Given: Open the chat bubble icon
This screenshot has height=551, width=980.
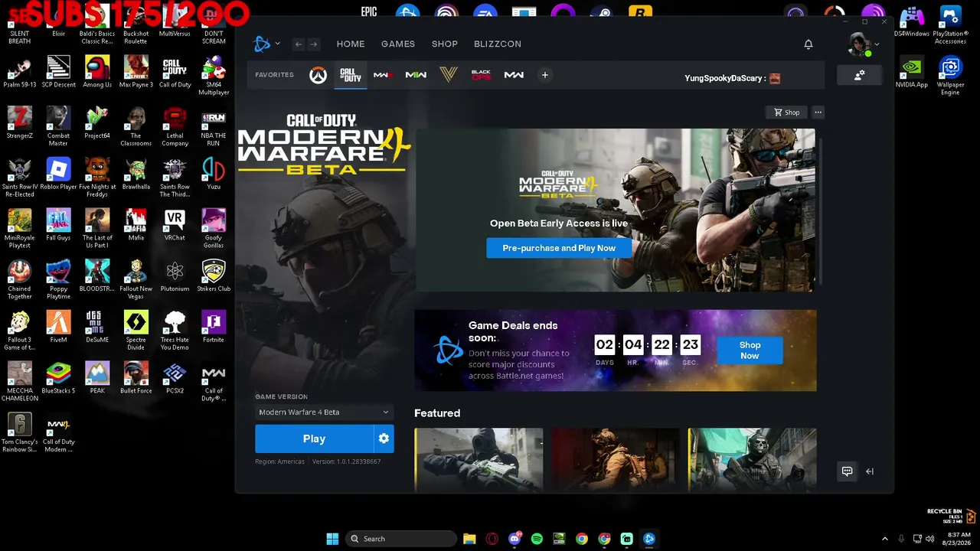Looking at the screenshot, I should click(847, 471).
